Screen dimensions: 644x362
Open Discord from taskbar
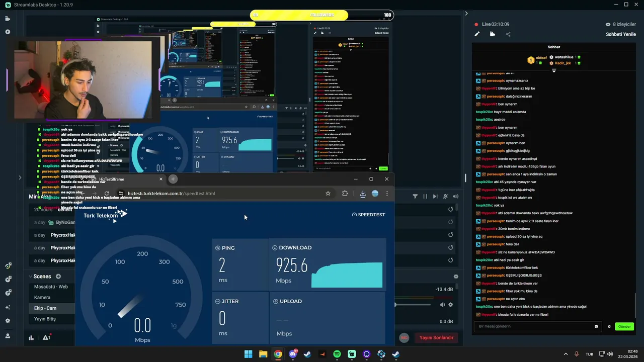[x=293, y=354]
